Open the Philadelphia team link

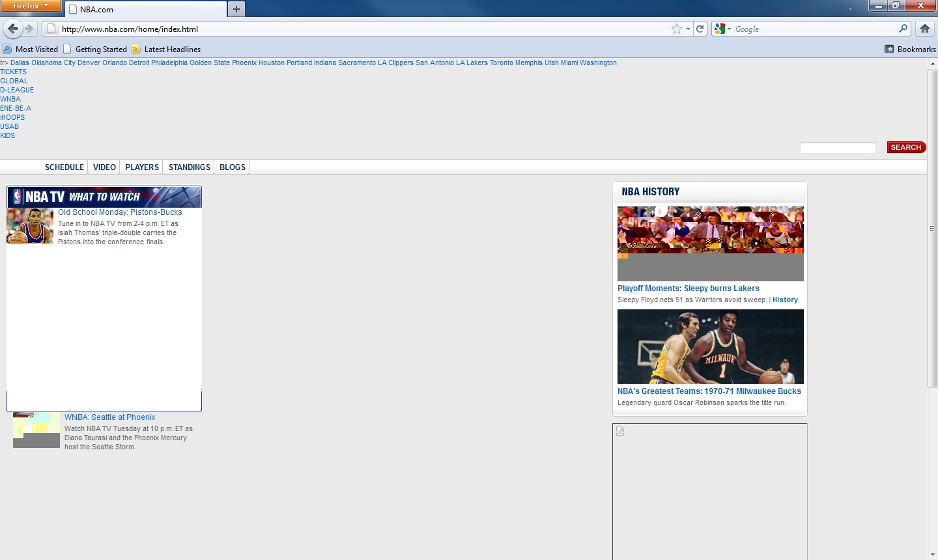coord(169,63)
